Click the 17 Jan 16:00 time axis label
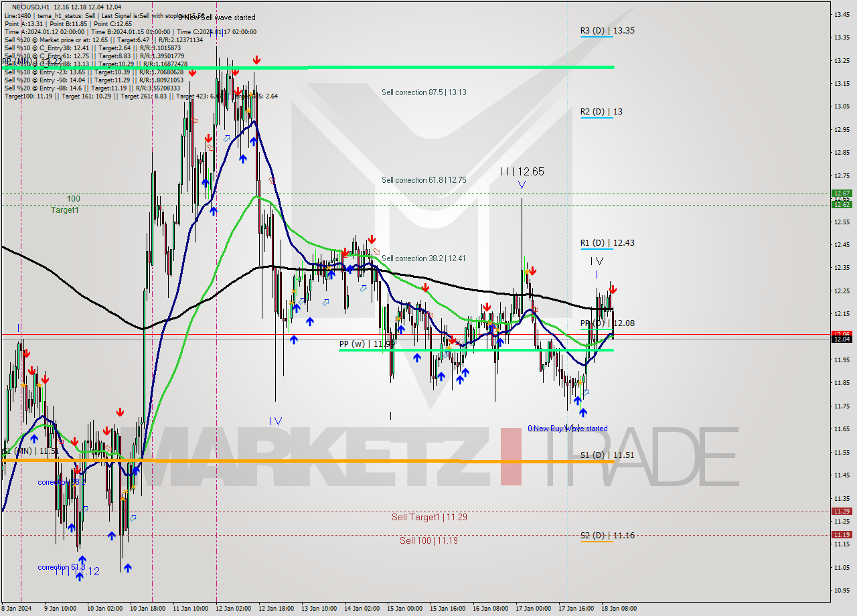Viewport: 857px width, 616px height. click(x=576, y=609)
